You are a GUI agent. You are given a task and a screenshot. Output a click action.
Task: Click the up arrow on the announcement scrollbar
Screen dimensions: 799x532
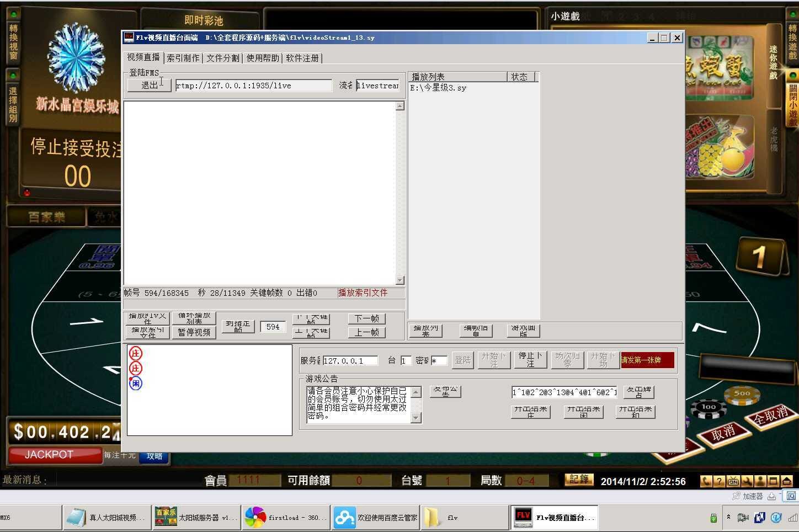click(x=417, y=392)
